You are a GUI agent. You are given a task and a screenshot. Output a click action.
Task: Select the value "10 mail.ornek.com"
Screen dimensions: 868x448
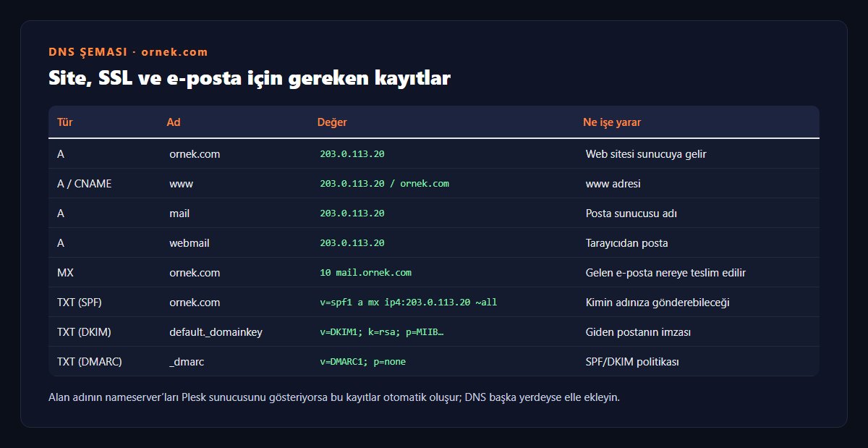coord(365,273)
